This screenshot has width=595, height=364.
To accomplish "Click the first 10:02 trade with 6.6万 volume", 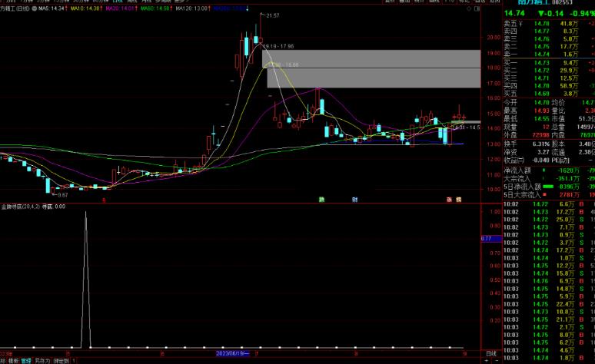I will [549, 204].
